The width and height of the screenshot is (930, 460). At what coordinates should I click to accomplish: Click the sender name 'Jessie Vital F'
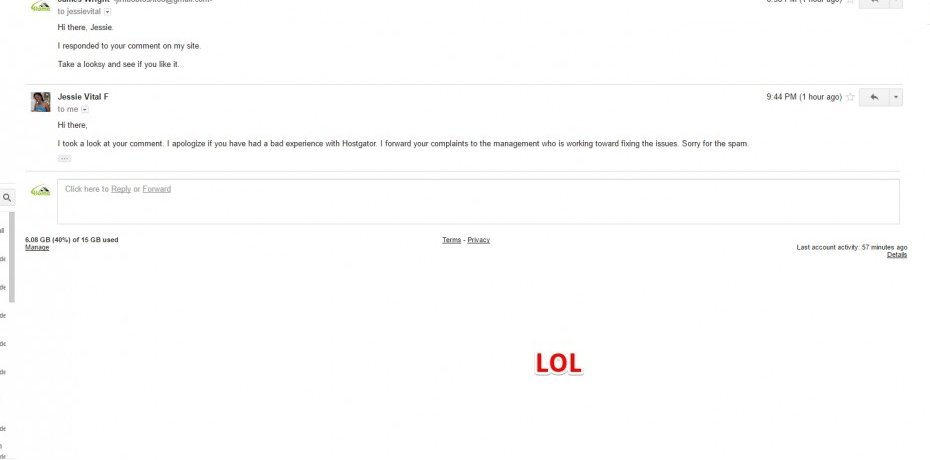83,97
